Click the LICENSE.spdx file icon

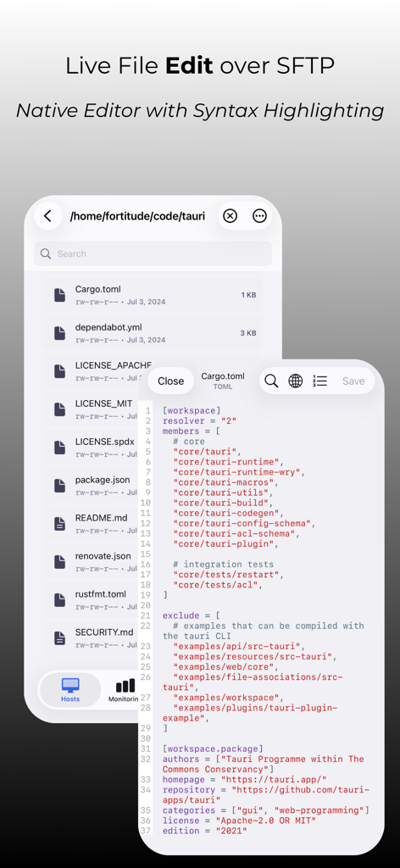(60, 448)
